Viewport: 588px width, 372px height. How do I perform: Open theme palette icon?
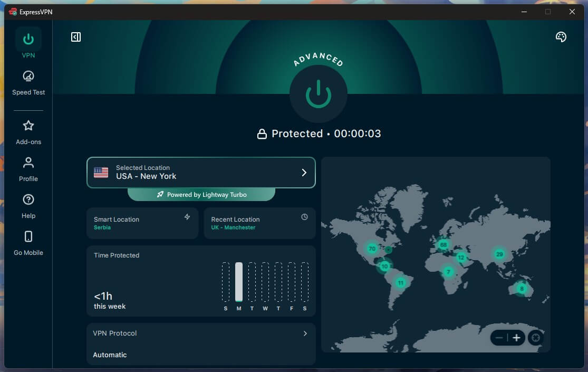click(561, 37)
